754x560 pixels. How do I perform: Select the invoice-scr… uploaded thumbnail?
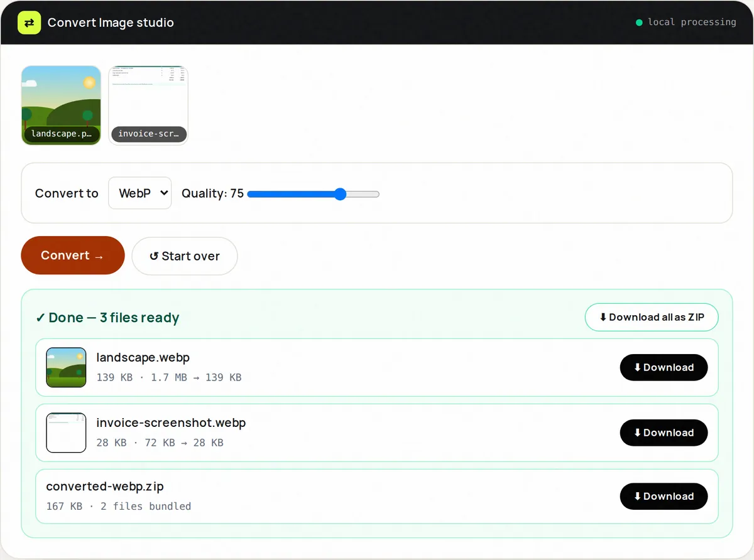coord(148,105)
